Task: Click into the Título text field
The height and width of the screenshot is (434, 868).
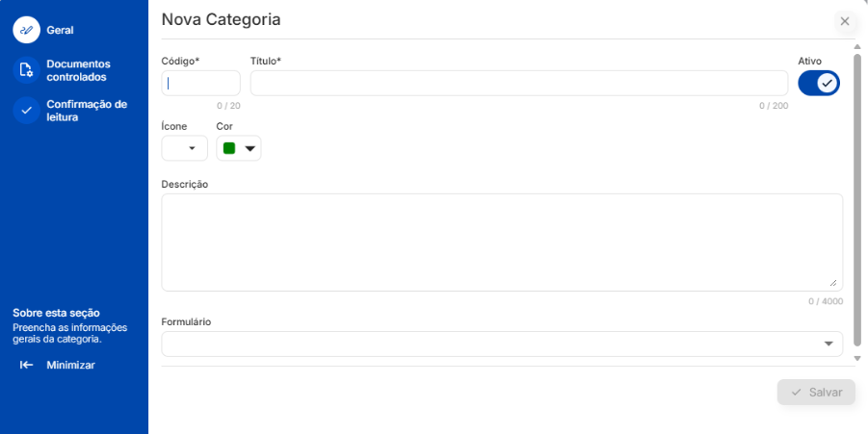Action: [x=518, y=84]
